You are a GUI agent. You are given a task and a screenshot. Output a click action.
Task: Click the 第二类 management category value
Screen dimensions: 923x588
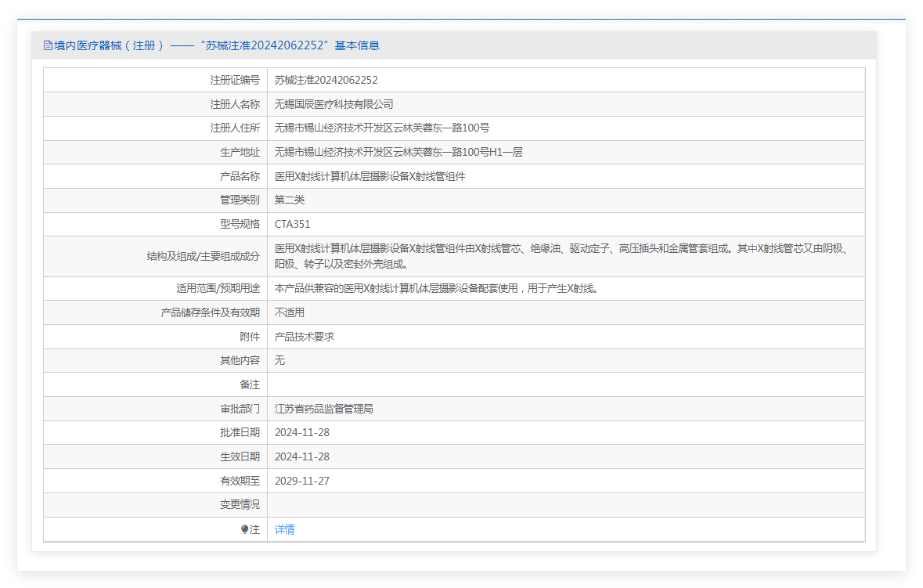[289, 200]
